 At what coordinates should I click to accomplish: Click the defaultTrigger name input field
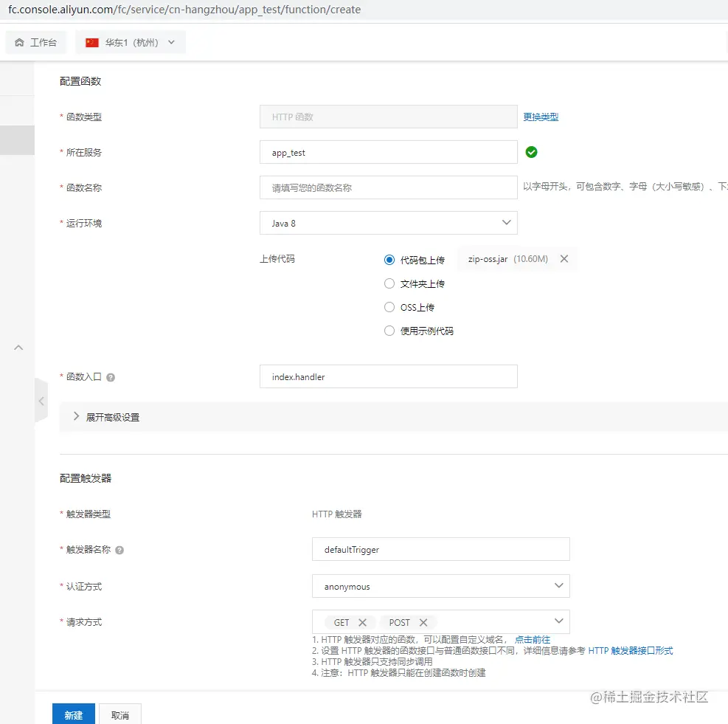tap(440, 549)
